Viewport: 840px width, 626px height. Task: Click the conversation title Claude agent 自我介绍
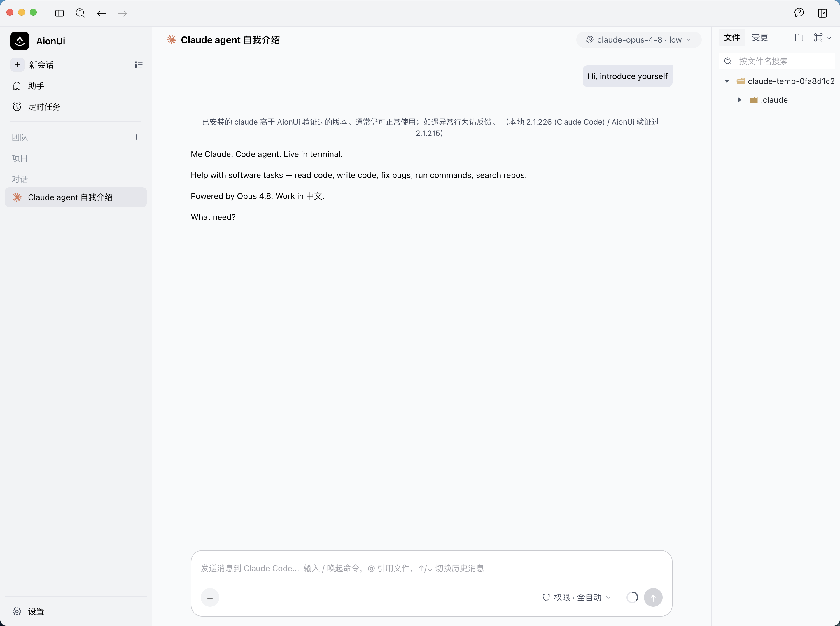click(230, 40)
